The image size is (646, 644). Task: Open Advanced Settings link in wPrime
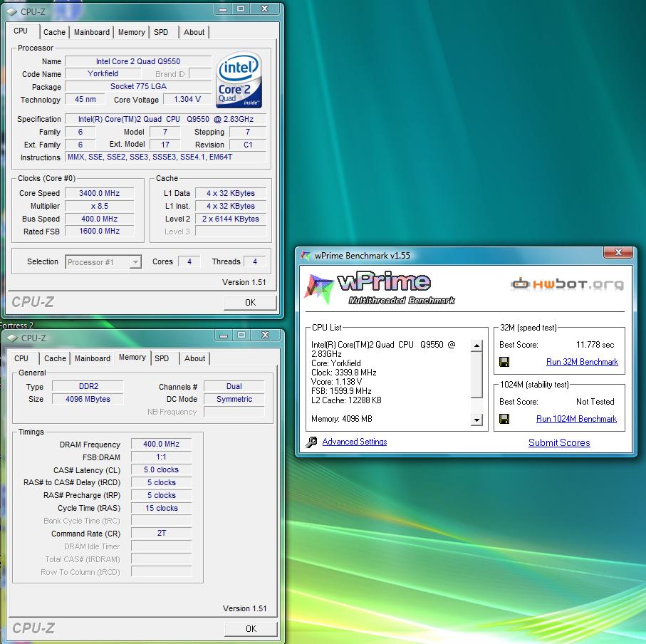[x=355, y=442]
